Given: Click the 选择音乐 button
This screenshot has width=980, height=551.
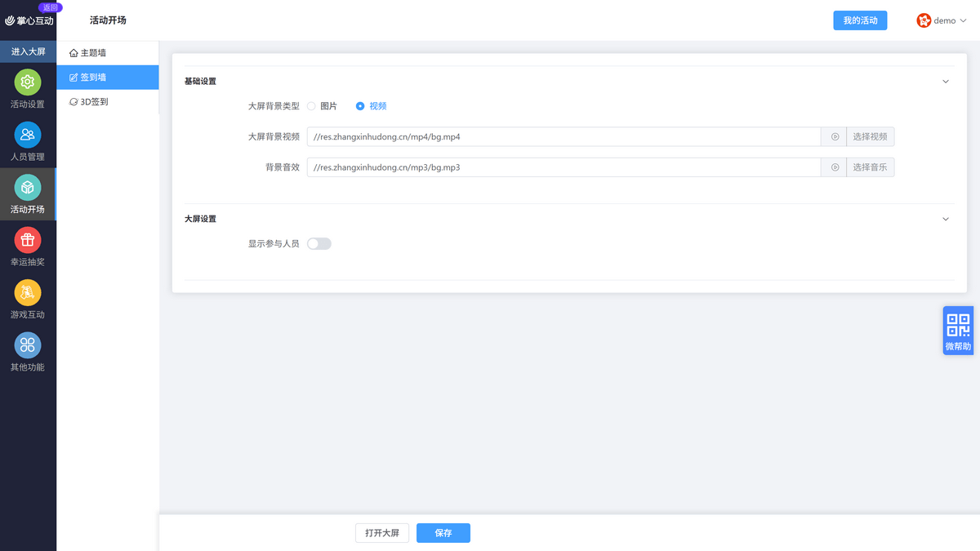Looking at the screenshot, I should click(871, 167).
